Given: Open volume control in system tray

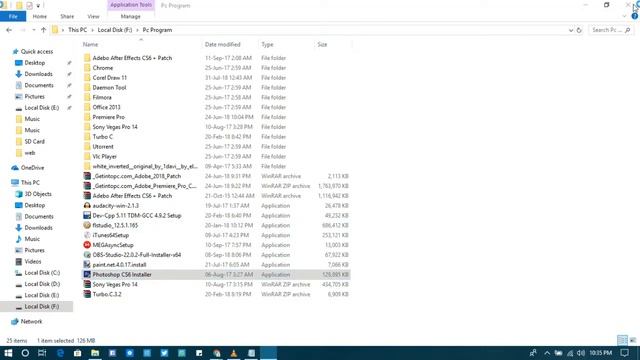Looking at the screenshot, I should pos(581,353).
